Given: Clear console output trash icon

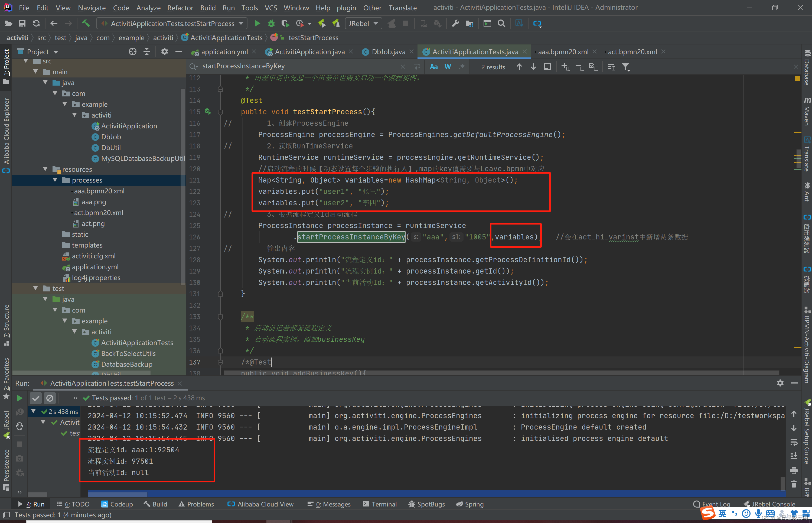Looking at the screenshot, I should point(794,484).
